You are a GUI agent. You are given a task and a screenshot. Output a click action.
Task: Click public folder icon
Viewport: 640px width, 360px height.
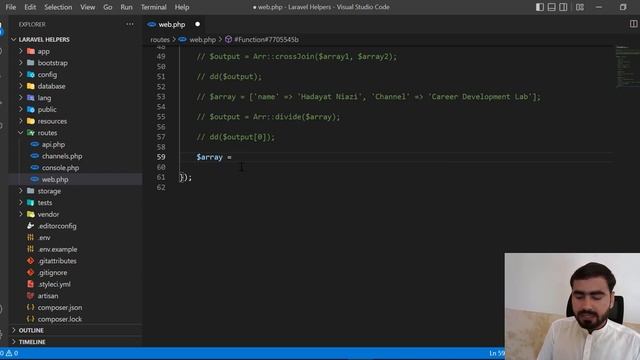click(x=31, y=109)
